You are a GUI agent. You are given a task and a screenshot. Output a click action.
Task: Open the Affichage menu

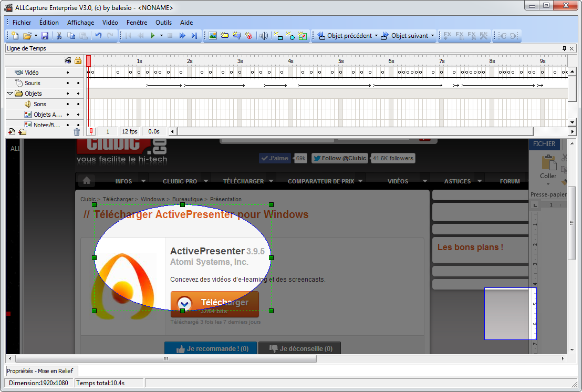click(80, 22)
